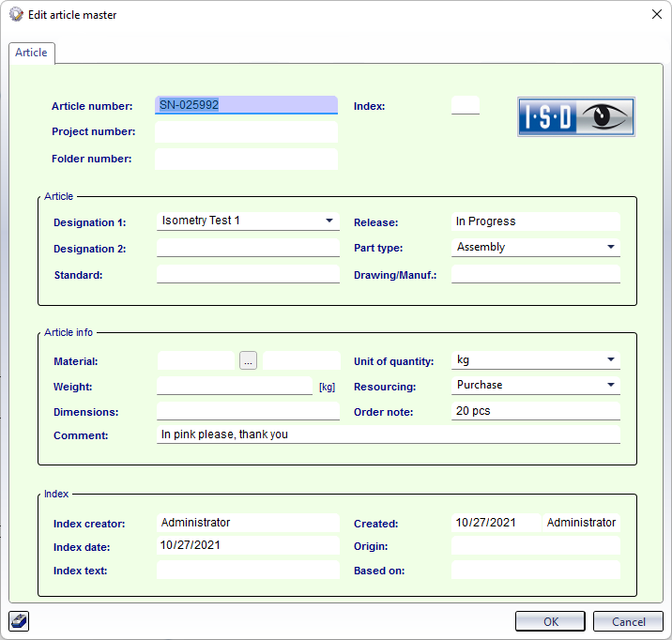
Task: Focus the Weight input field
Action: pyautogui.click(x=235, y=386)
